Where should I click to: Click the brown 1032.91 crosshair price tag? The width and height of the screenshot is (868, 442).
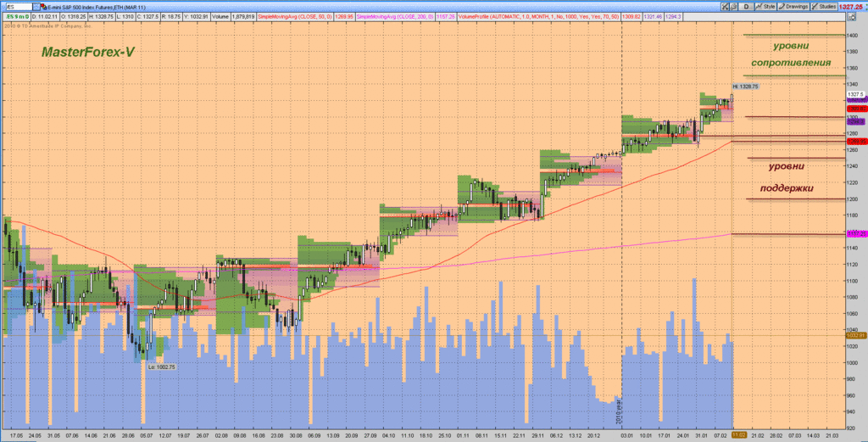click(856, 336)
